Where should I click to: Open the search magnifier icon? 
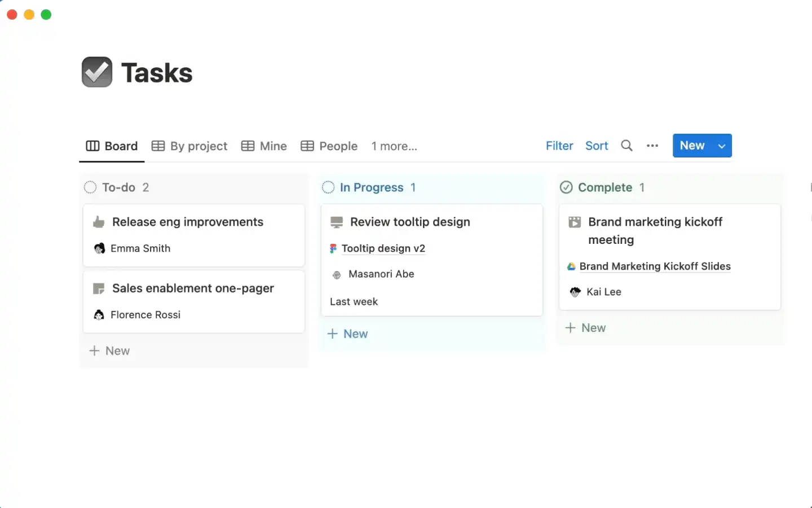coord(626,146)
